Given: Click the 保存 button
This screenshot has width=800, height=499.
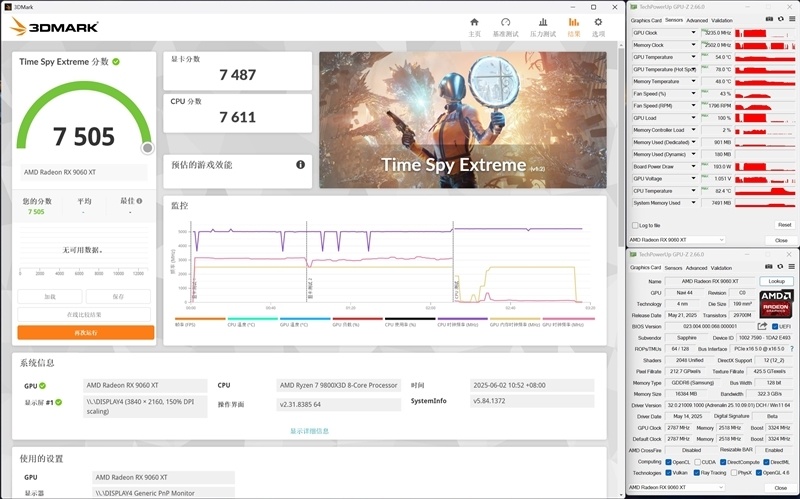Looking at the screenshot, I should 118,296.
